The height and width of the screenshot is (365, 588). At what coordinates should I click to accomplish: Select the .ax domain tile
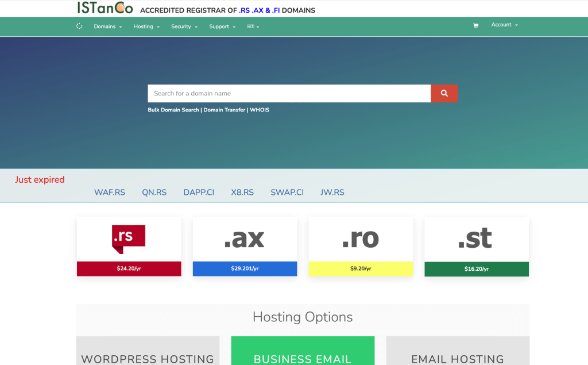click(245, 239)
